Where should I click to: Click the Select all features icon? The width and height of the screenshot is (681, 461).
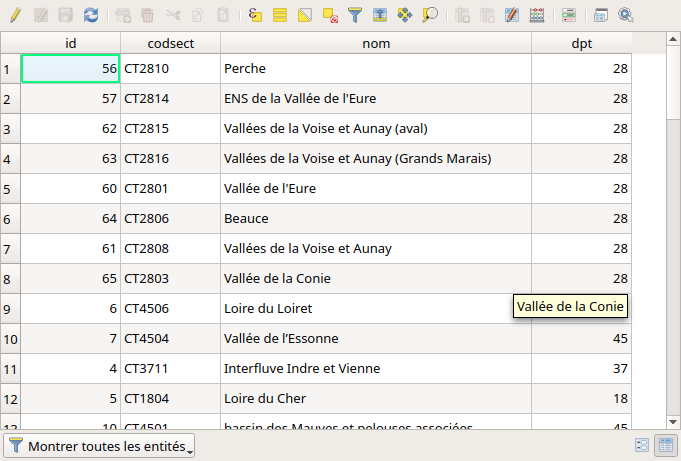coord(280,15)
